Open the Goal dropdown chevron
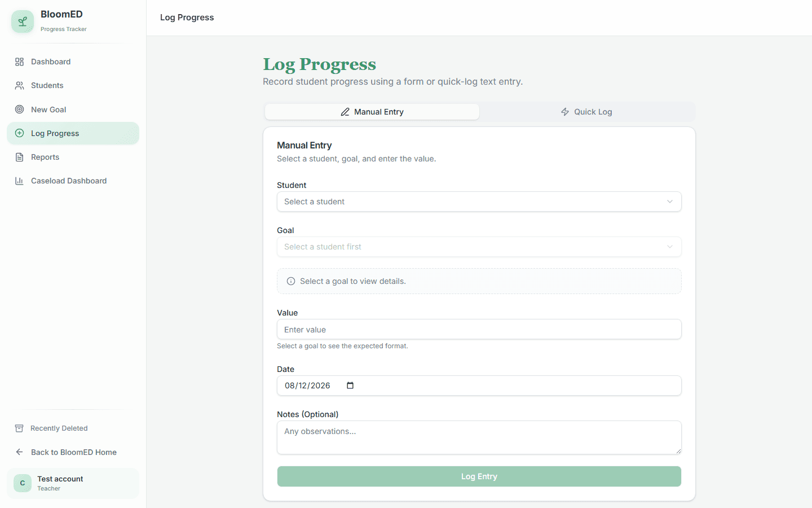The height and width of the screenshot is (508, 812). (x=670, y=247)
